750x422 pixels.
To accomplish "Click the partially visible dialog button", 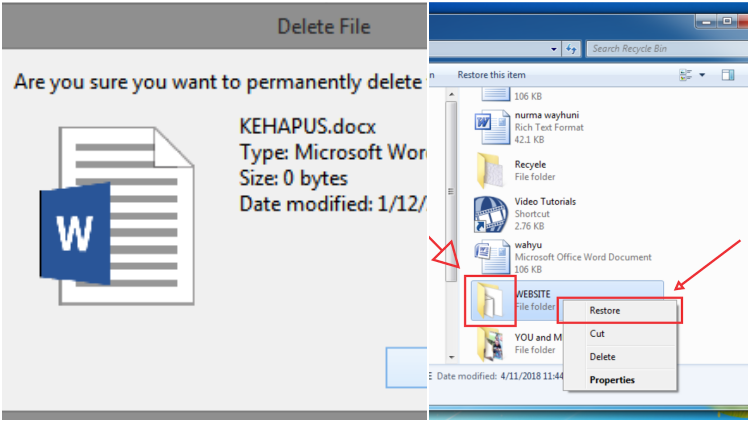I will pos(407,367).
